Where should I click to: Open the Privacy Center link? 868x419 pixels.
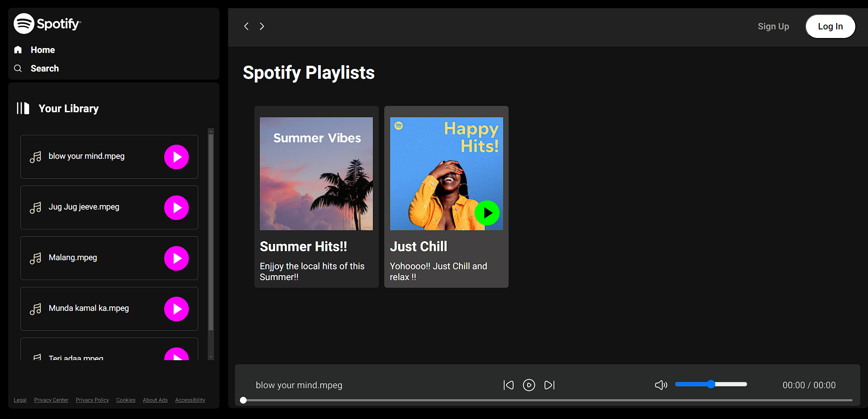[51, 400]
